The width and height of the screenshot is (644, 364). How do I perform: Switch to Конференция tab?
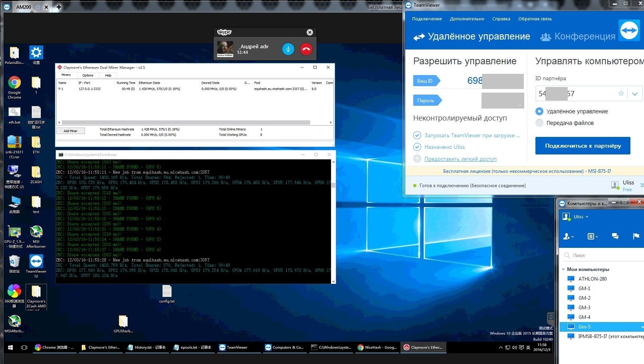pyautogui.click(x=577, y=37)
